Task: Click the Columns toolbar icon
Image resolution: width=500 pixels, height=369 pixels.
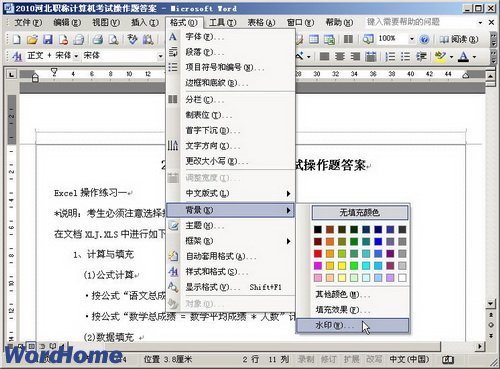Action: coord(348,40)
